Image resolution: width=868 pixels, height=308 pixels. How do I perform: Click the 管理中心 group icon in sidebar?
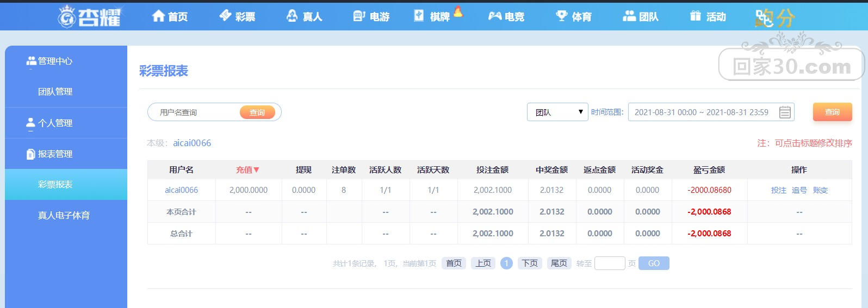click(32, 61)
